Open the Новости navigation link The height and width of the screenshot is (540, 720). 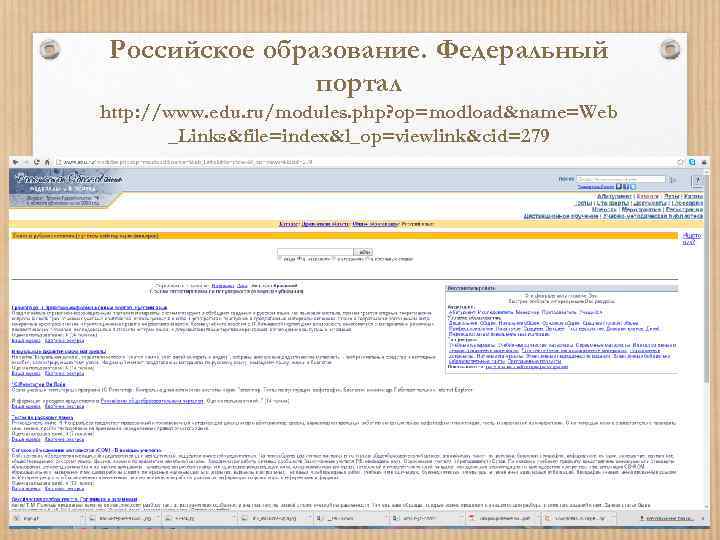tap(604, 209)
